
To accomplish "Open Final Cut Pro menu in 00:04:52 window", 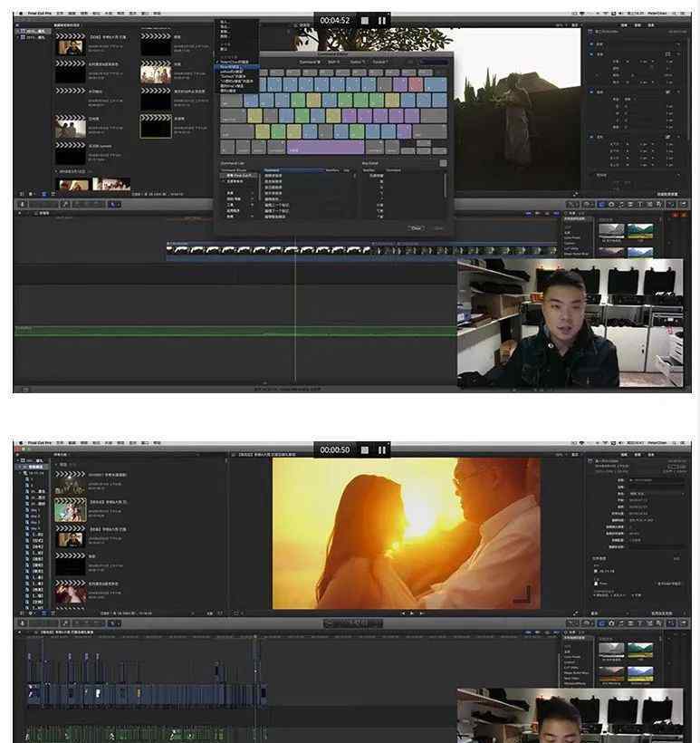I will point(39,14).
